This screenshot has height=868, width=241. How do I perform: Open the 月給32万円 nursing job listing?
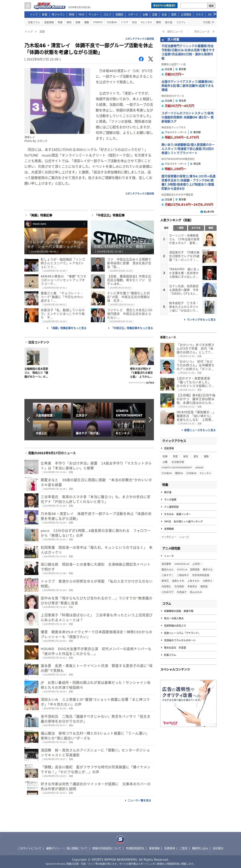(188, 60)
